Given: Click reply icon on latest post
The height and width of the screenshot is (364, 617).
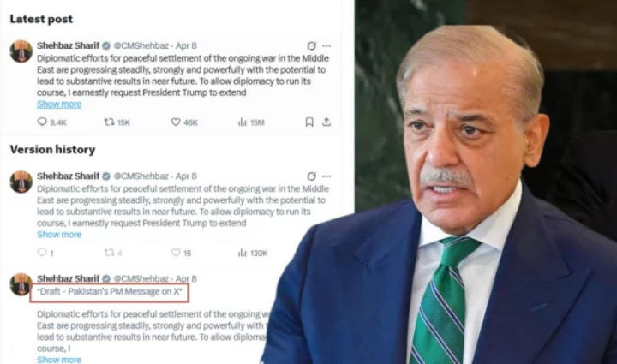Looking at the screenshot, I should coord(42,122).
